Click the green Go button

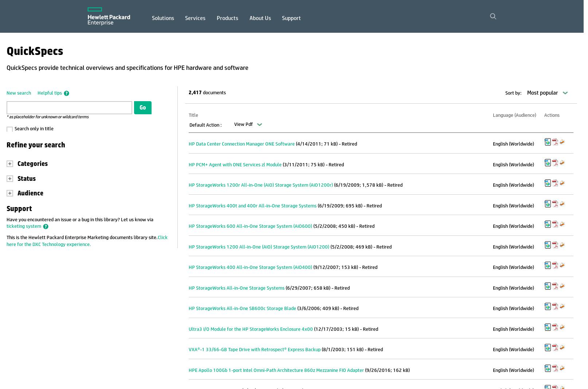pyautogui.click(x=143, y=108)
